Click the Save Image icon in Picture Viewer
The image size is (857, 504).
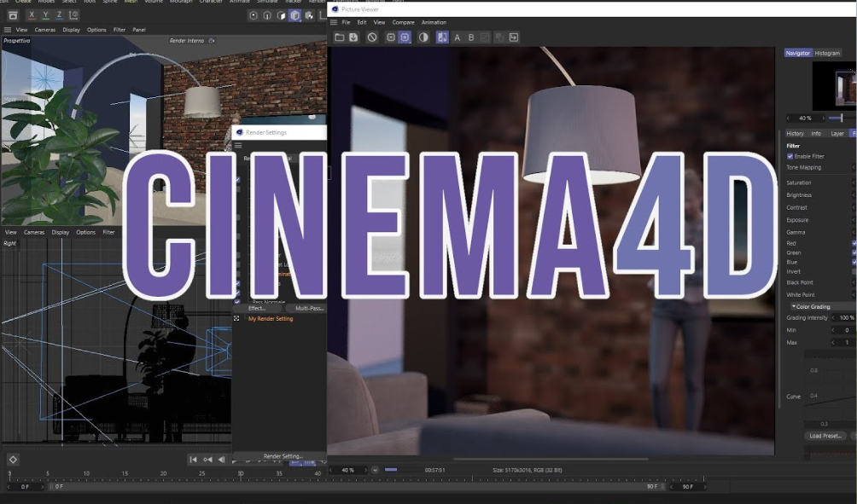tap(352, 38)
